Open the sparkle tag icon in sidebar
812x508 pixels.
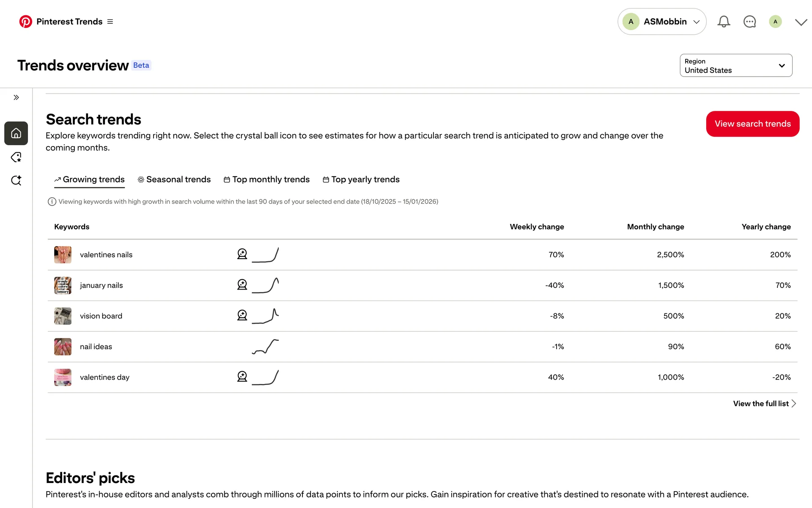click(x=16, y=157)
